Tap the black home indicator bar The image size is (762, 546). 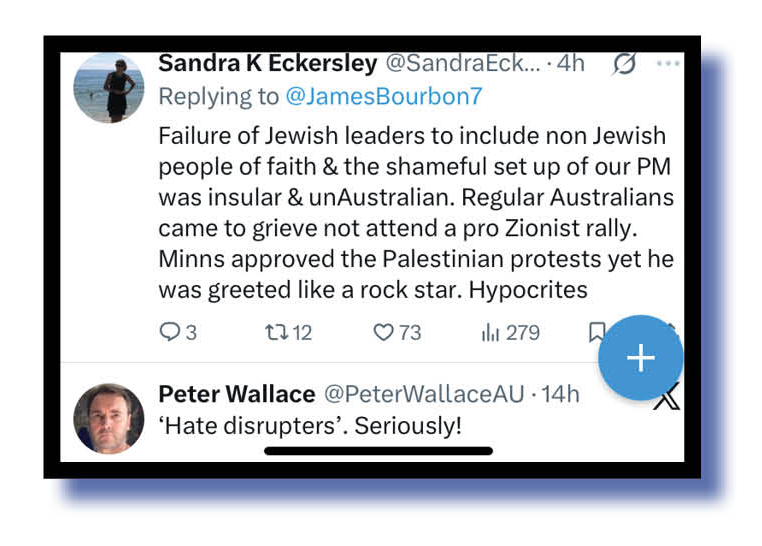point(378,451)
